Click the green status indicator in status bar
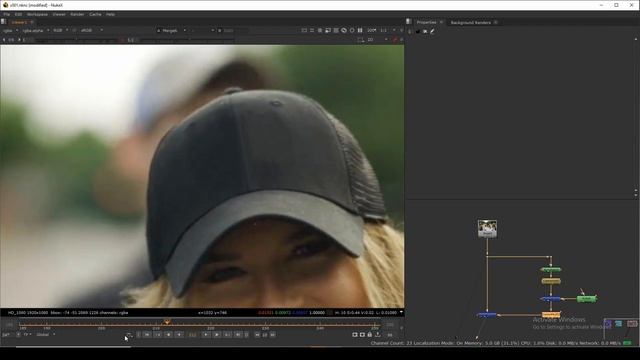Screen dimensions: 640x360 pos(628,343)
